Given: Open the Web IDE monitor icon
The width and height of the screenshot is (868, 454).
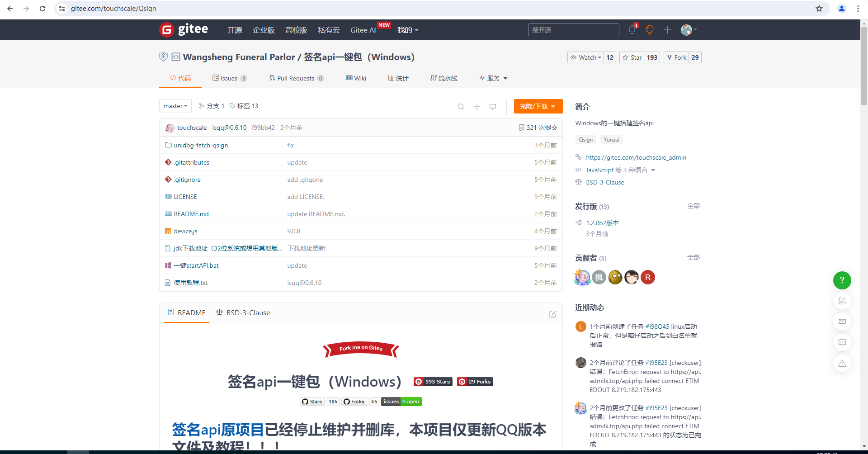Looking at the screenshot, I should coord(493,107).
